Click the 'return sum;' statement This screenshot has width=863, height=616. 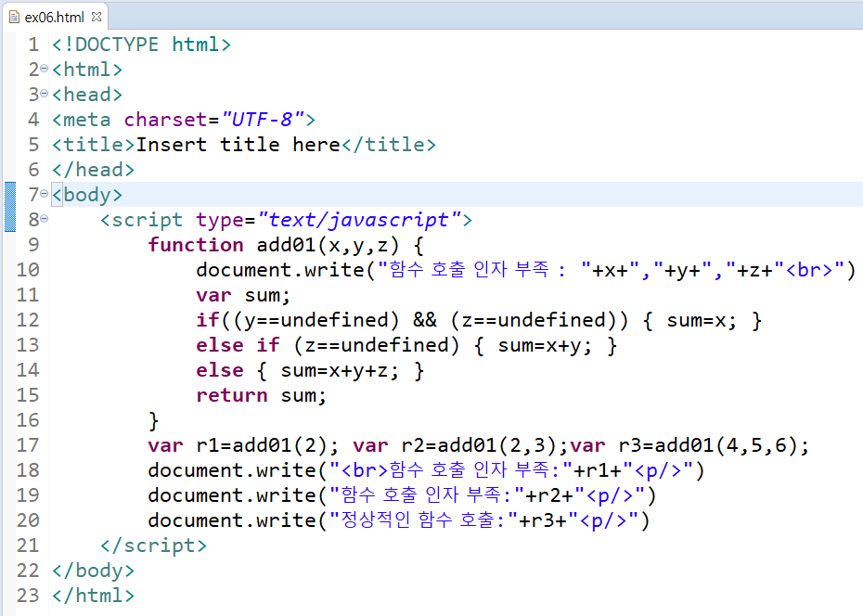pyautogui.click(x=262, y=395)
